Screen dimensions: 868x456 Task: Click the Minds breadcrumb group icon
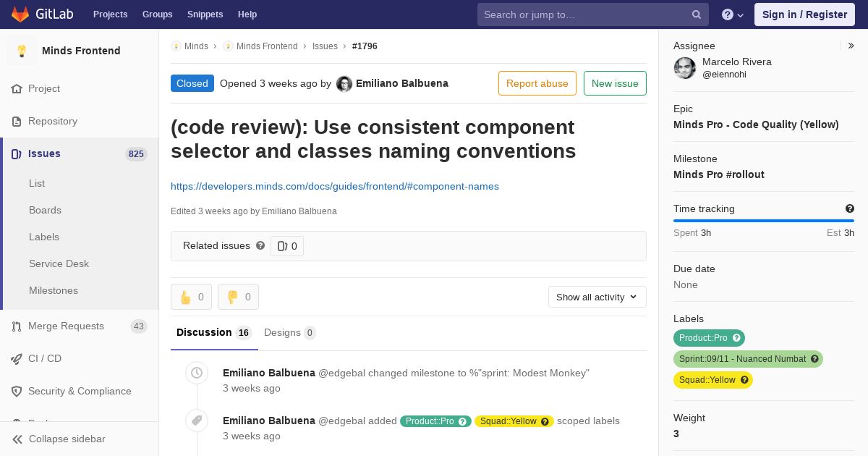pyautogui.click(x=176, y=46)
